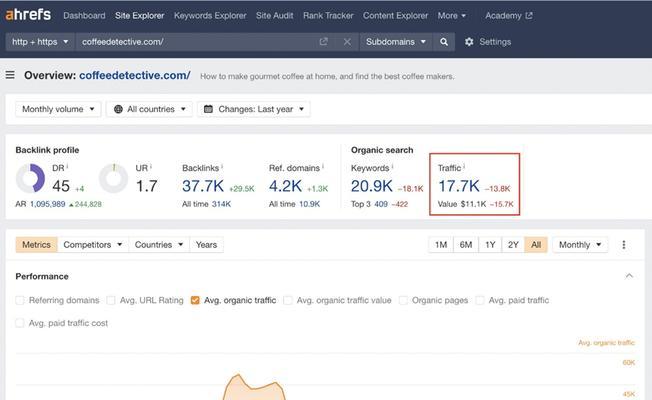Screen dimensions: 652x400
Task: Enable Avg. paid traffic checkbox
Action: click(x=480, y=300)
